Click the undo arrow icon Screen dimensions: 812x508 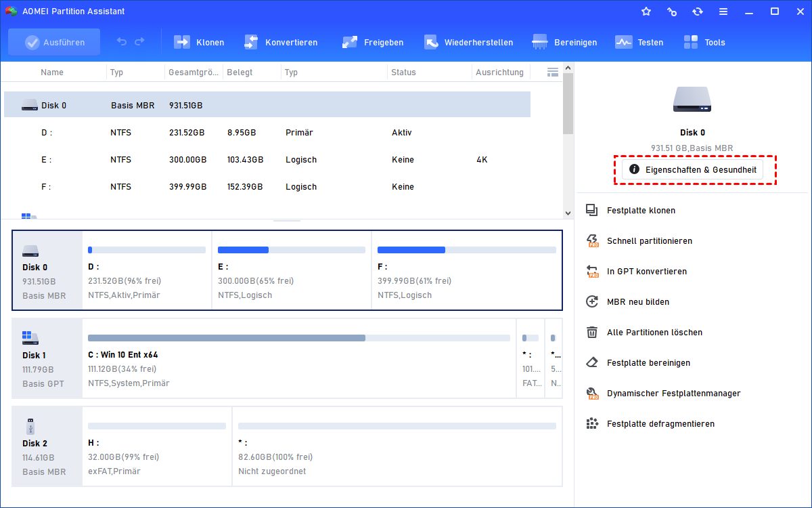[122, 42]
